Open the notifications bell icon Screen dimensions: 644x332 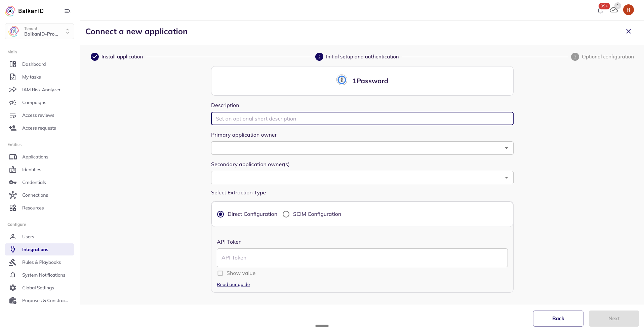click(600, 10)
